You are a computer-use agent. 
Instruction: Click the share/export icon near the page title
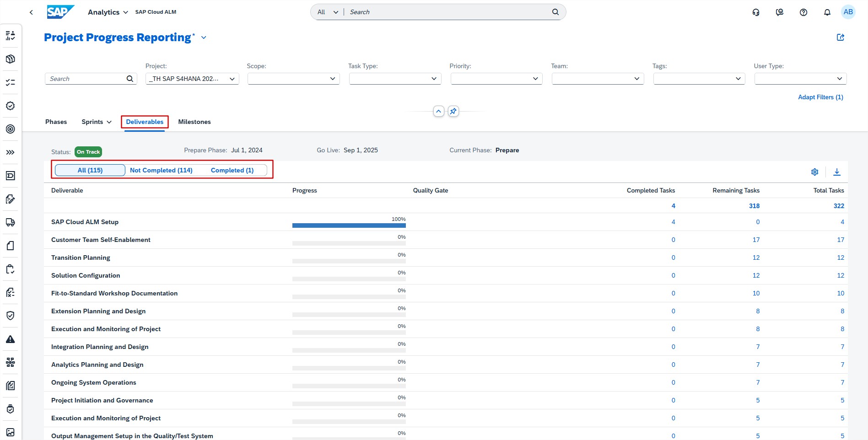coord(840,38)
